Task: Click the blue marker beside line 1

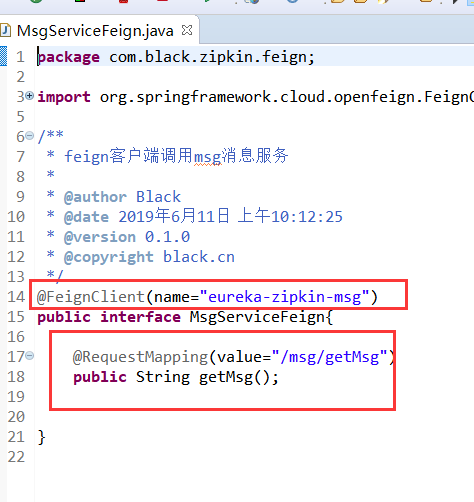Action: pyautogui.click(x=3, y=56)
